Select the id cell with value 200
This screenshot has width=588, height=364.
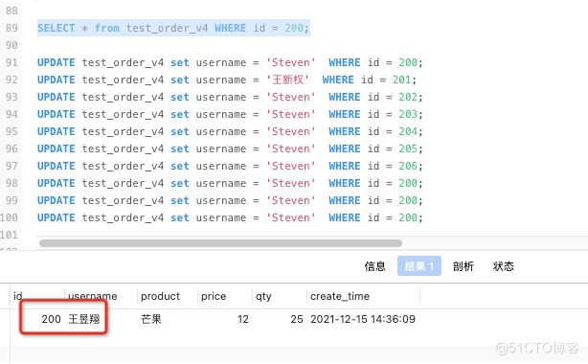pyautogui.click(x=51, y=319)
